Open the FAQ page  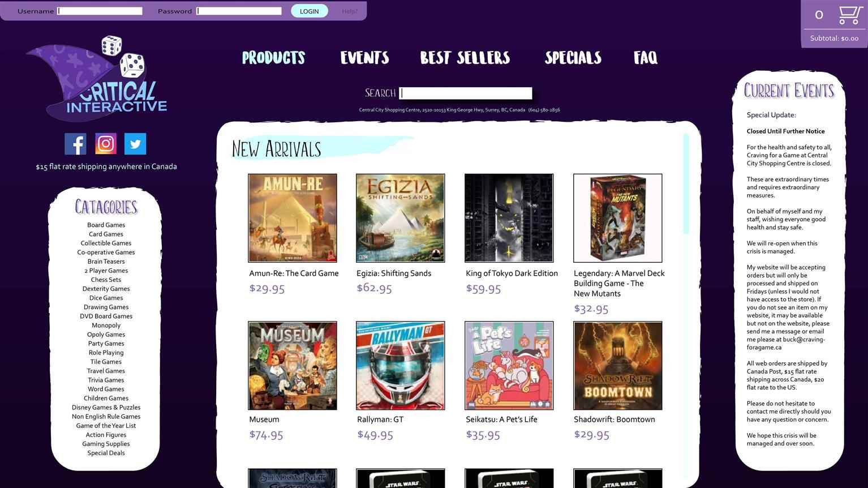646,58
